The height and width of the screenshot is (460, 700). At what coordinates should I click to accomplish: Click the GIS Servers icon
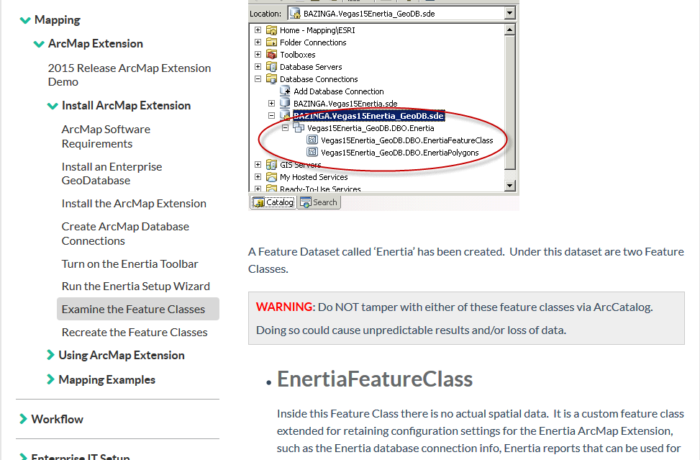[271, 164]
